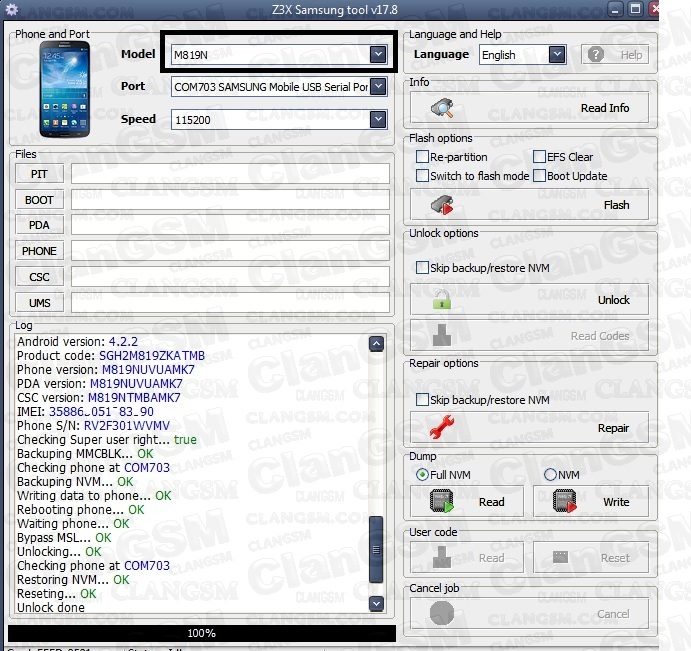Image resolution: width=691 pixels, height=651 pixels.
Task: Click log scrollbar up arrow
Action: (376, 343)
